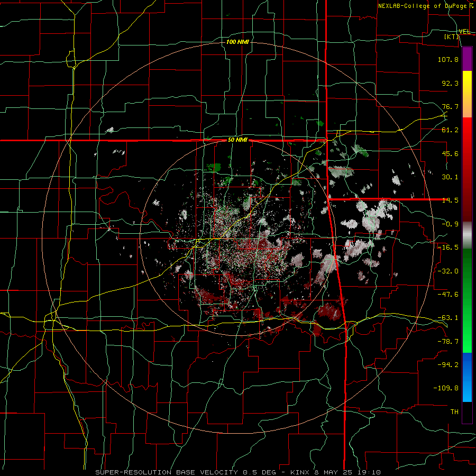Viewport: 476px width, 476px height.
Task: Click the Super-Resolution Base Velocity caption text
Action: [x=238, y=472]
